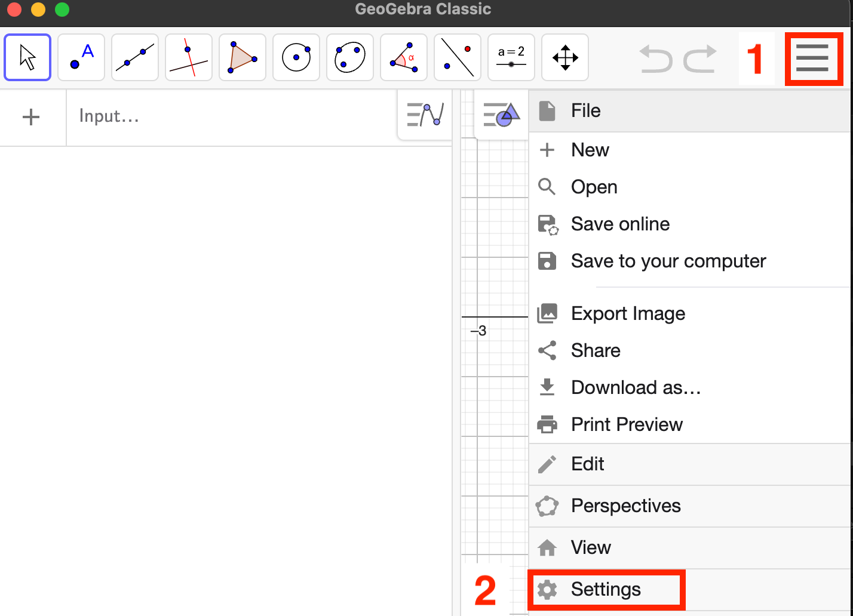
Task: Select the Ellipse conic tool
Action: pyautogui.click(x=350, y=57)
